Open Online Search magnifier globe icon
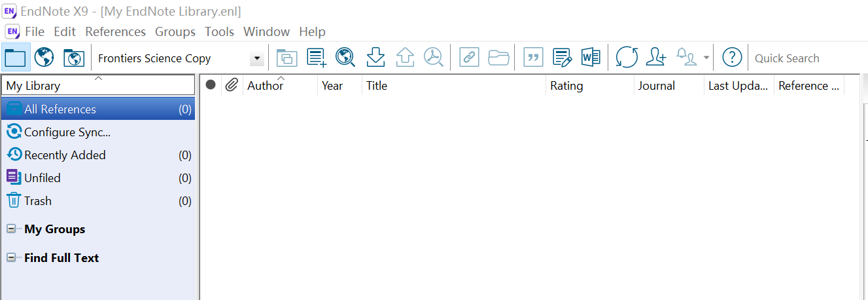Screen dimensions: 868x300 click(x=345, y=58)
